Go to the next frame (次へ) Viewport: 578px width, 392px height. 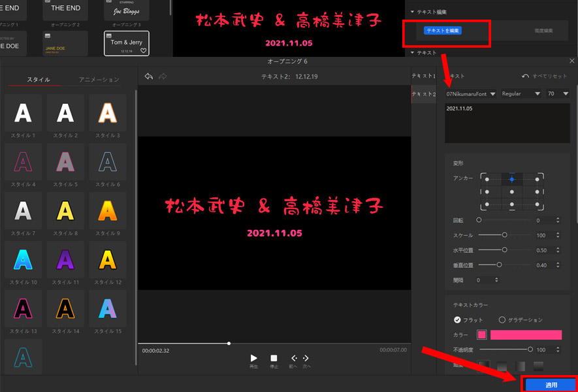pyautogui.click(x=306, y=359)
